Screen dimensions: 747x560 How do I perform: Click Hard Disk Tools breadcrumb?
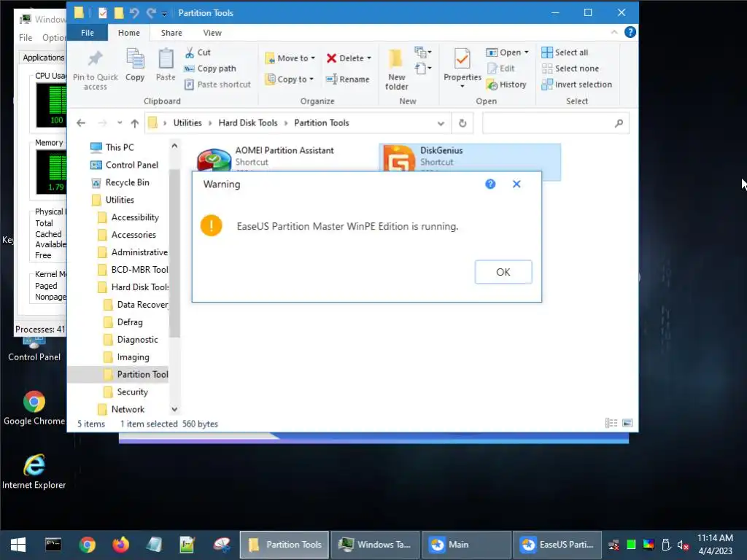coord(248,122)
